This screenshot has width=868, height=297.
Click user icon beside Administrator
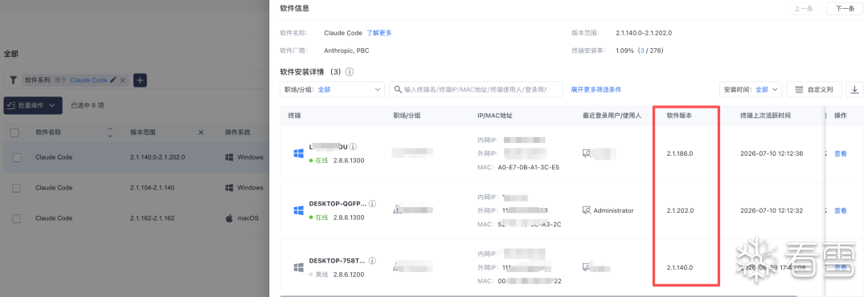(x=587, y=211)
